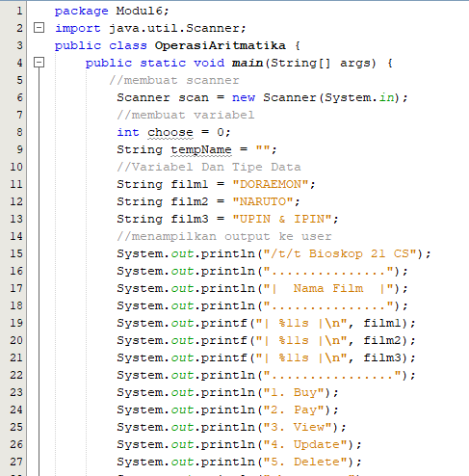Click 'String[] args' parameter text

point(324,63)
